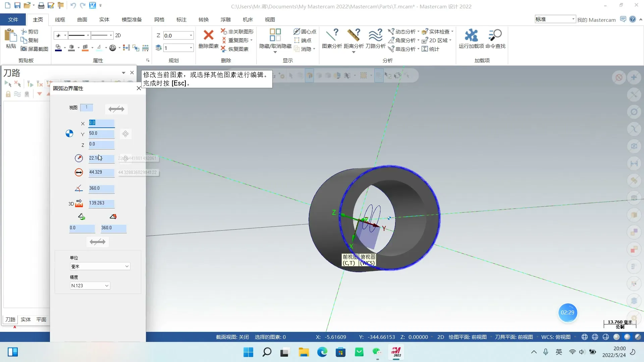Screen dimensions: 644x362
Task: Click the Toolpath Analysis icon
Action: click(375, 35)
